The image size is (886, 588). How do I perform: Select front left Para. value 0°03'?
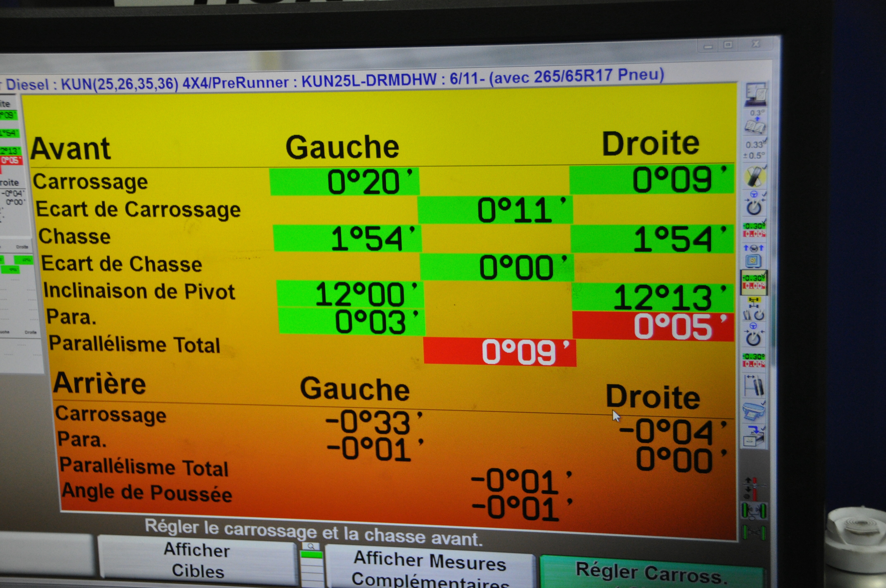352,321
